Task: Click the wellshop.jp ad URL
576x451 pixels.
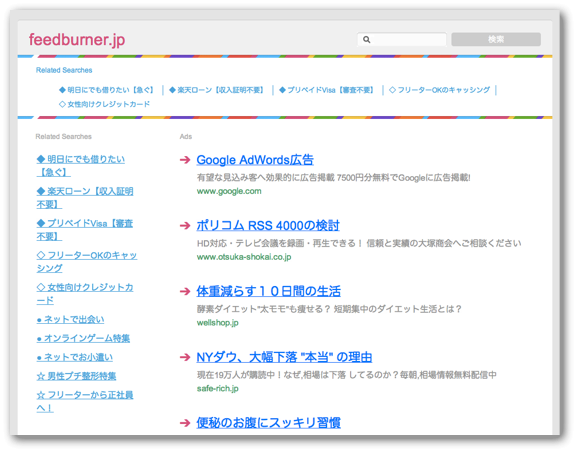Action: tap(217, 323)
